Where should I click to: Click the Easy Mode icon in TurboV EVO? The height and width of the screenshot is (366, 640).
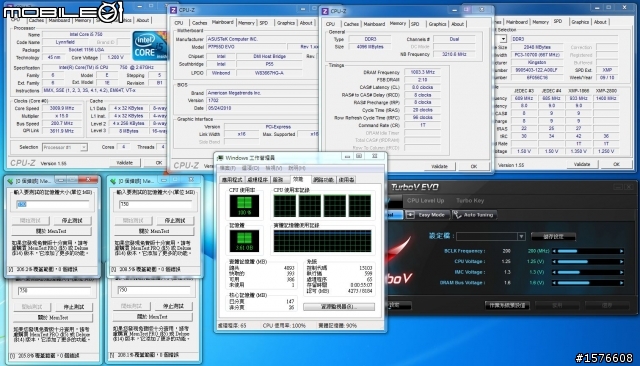[410, 215]
